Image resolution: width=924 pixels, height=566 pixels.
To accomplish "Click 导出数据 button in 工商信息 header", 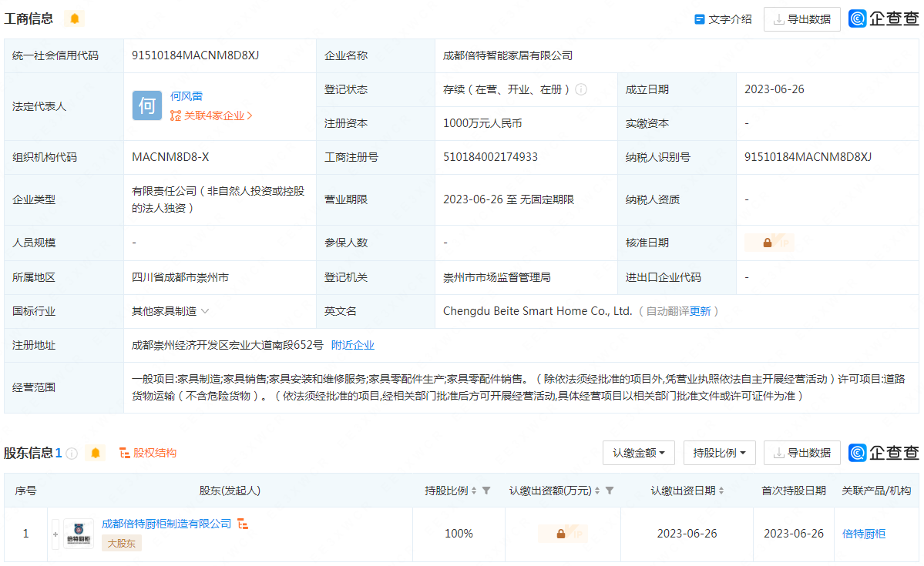I will [801, 19].
